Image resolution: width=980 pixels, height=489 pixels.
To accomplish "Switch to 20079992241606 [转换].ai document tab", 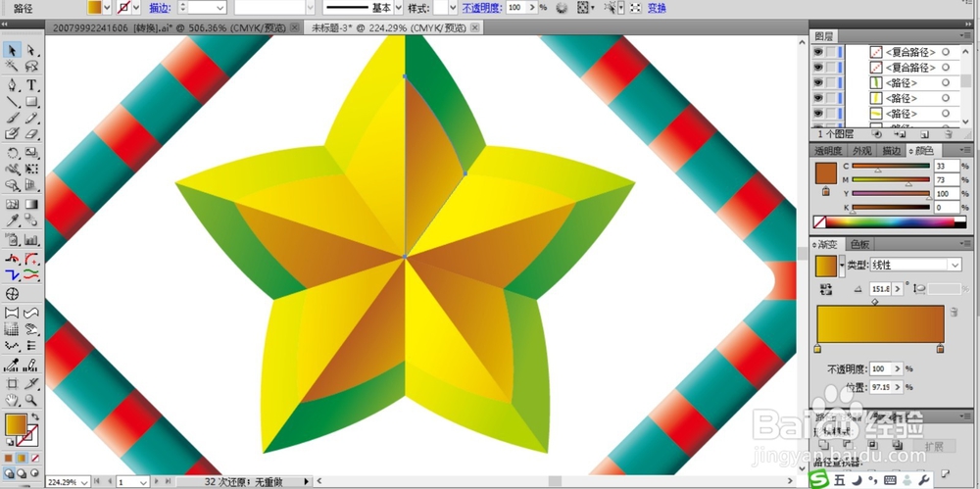I will point(175,26).
